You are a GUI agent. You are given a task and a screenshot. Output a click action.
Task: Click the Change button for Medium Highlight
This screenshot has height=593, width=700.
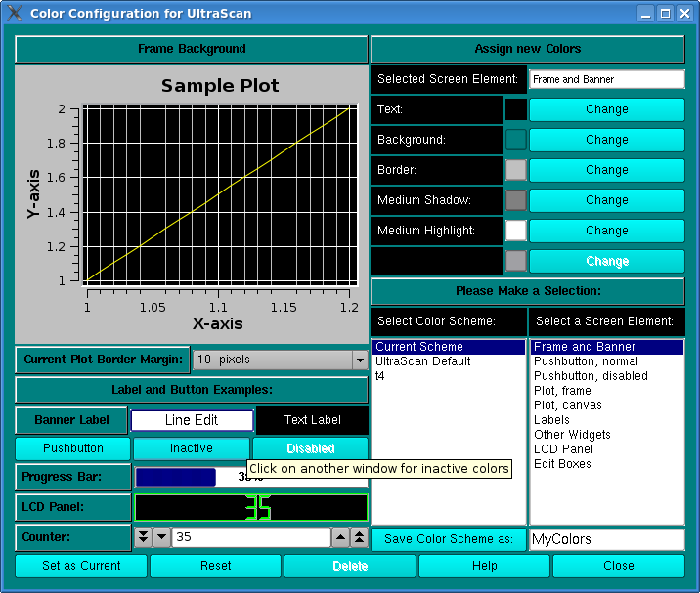tap(607, 232)
